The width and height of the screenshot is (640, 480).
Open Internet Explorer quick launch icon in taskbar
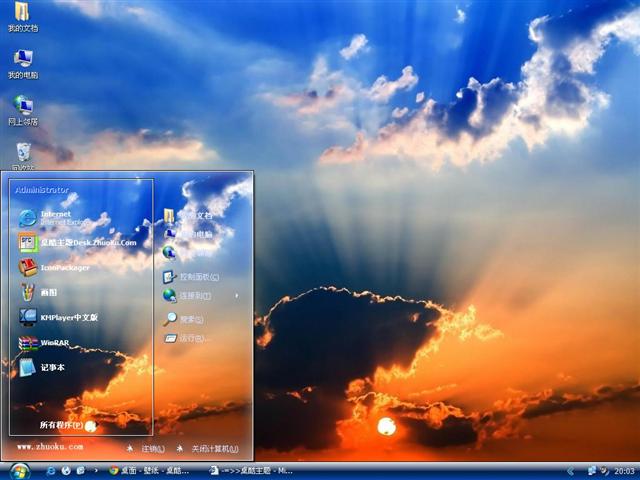[x=51, y=471]
